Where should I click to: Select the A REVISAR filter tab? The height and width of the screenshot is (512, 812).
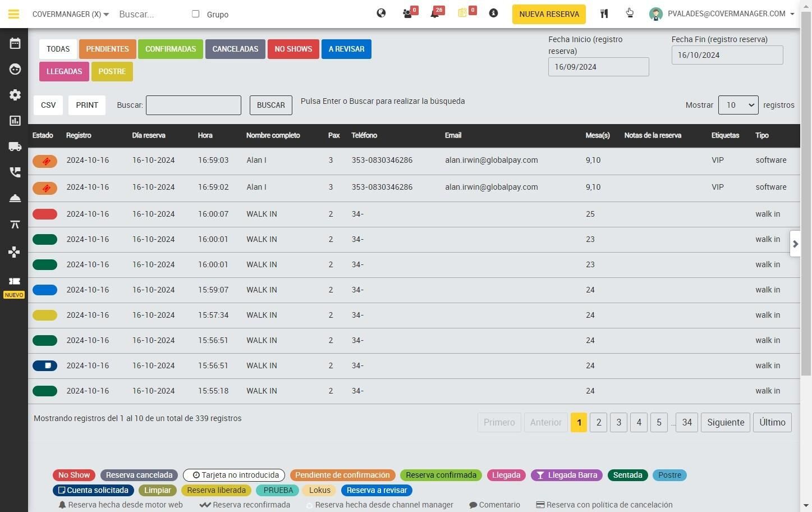click(x=346, y=49)
